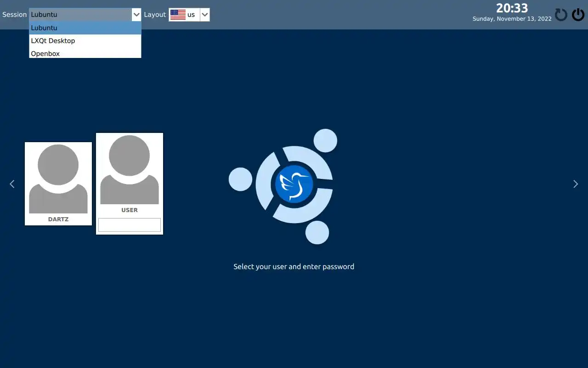This screenshot has width=588, height=368.
Task: Choose LXQt Desktop from the session list
Action: click(x=85, y=41)
